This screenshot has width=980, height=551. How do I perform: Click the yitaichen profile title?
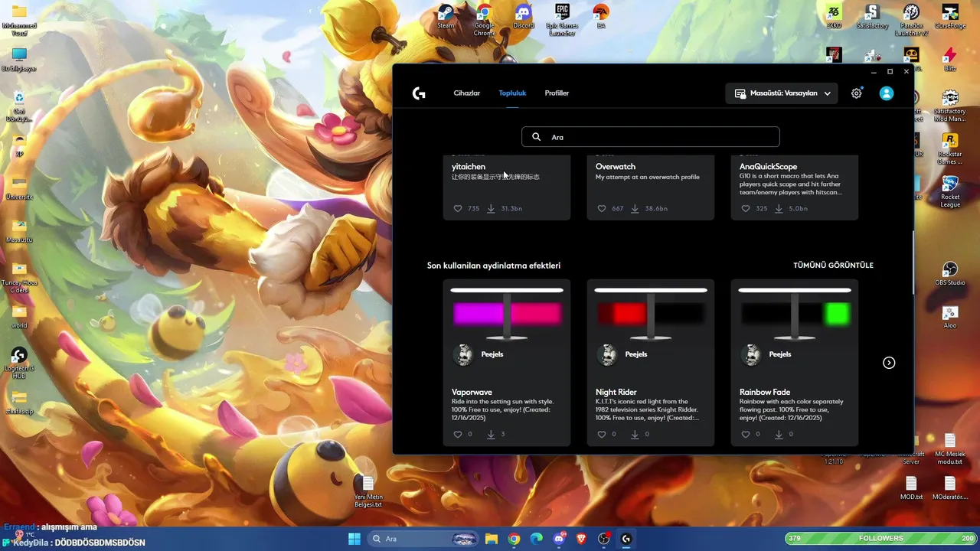(x=469, y=167)
